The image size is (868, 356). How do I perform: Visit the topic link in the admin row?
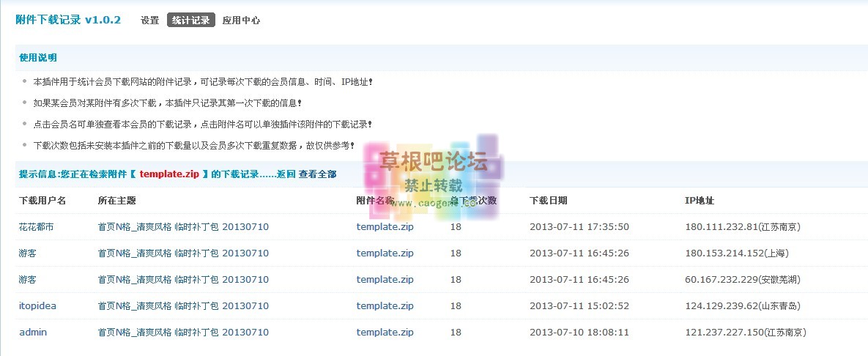183,333
